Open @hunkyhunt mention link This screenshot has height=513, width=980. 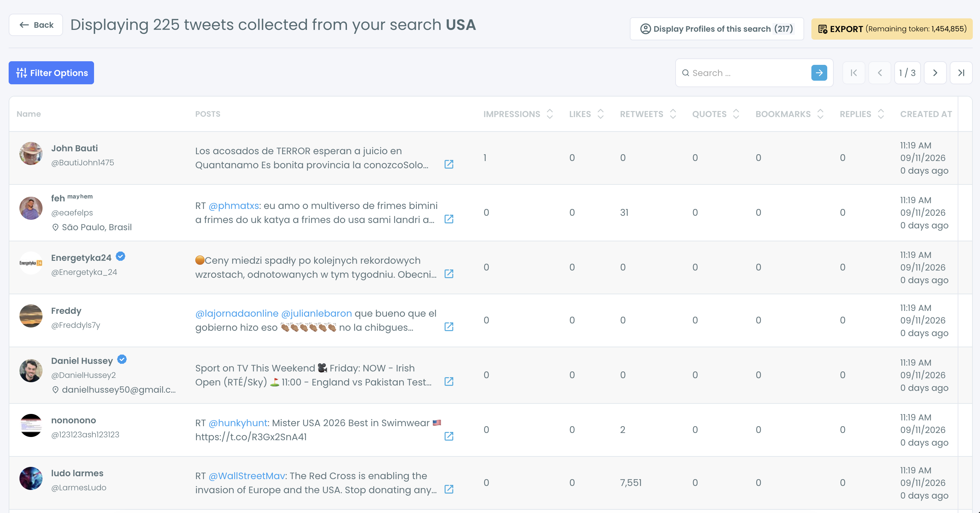(x=238, y=423)
